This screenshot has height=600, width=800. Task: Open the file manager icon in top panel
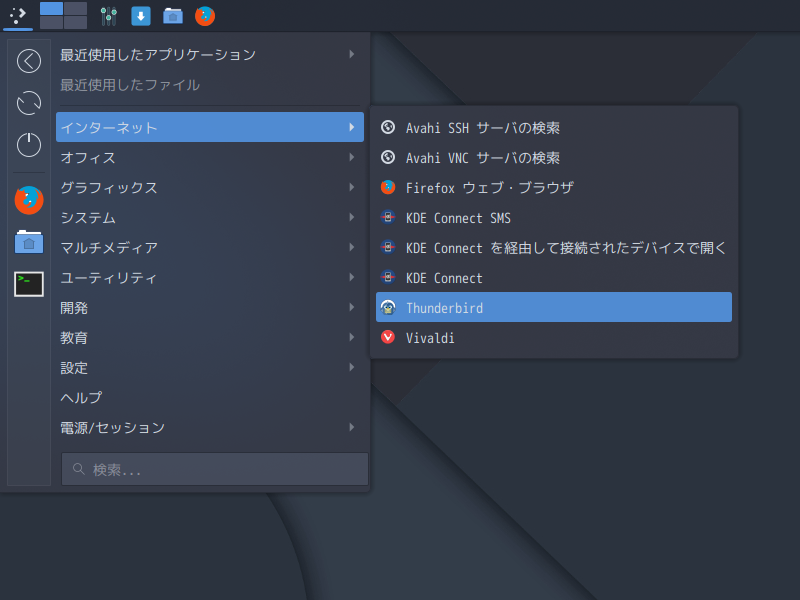pos(173,16)
